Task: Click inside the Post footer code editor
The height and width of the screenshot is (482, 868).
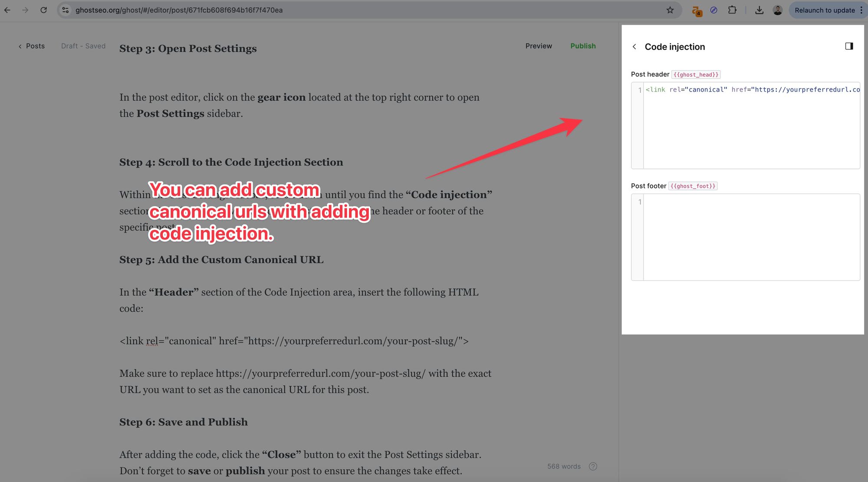Action: [x=751, y=237]
